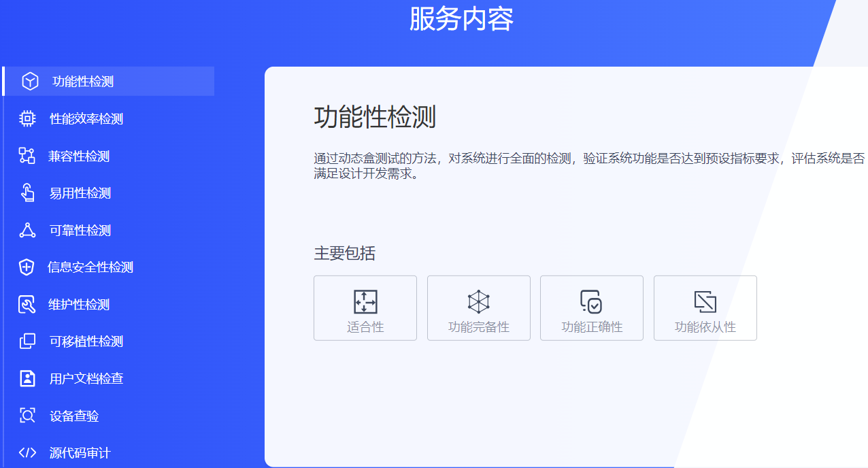Click the scan frame icon beside 设备查验

27,416
